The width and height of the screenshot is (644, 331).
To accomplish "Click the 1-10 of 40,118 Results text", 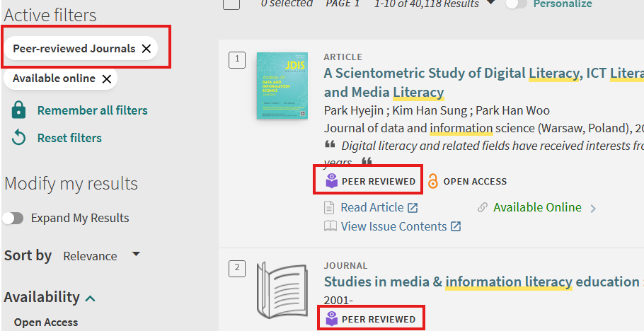I will (x=426, y=4).
